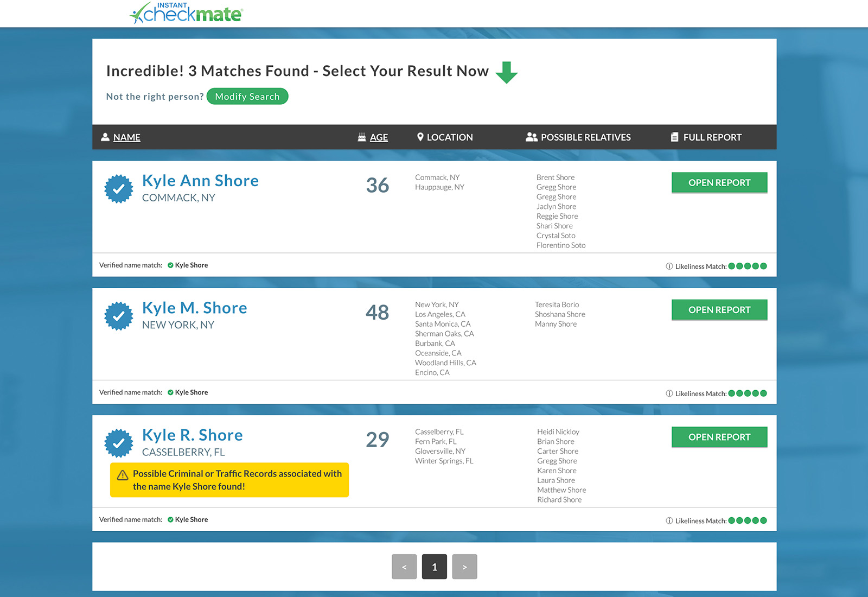Sort results by the AGE column
868x597 pixels.
click(x=379, y=137)
